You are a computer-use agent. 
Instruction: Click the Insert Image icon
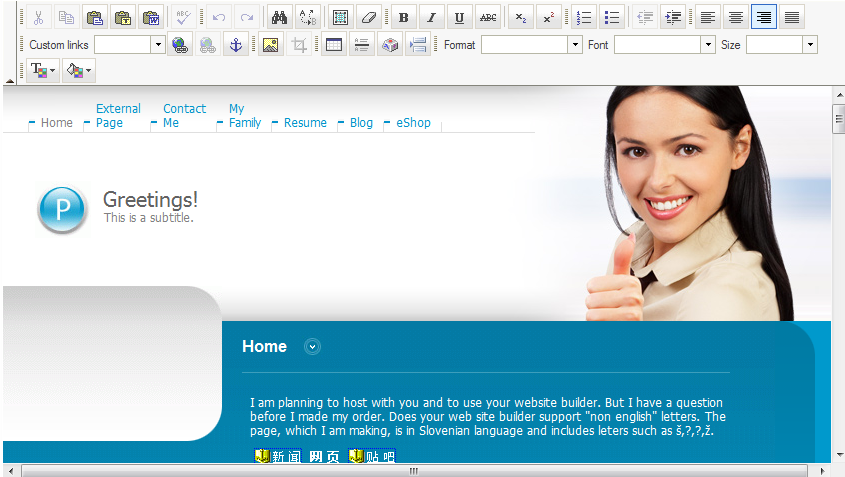pyautogui.click(x=270, y=45)
